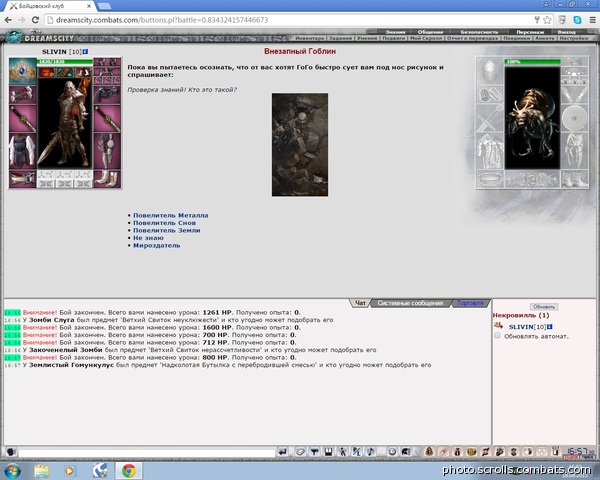Switch to Системные сообщения tab

(410, 303)
